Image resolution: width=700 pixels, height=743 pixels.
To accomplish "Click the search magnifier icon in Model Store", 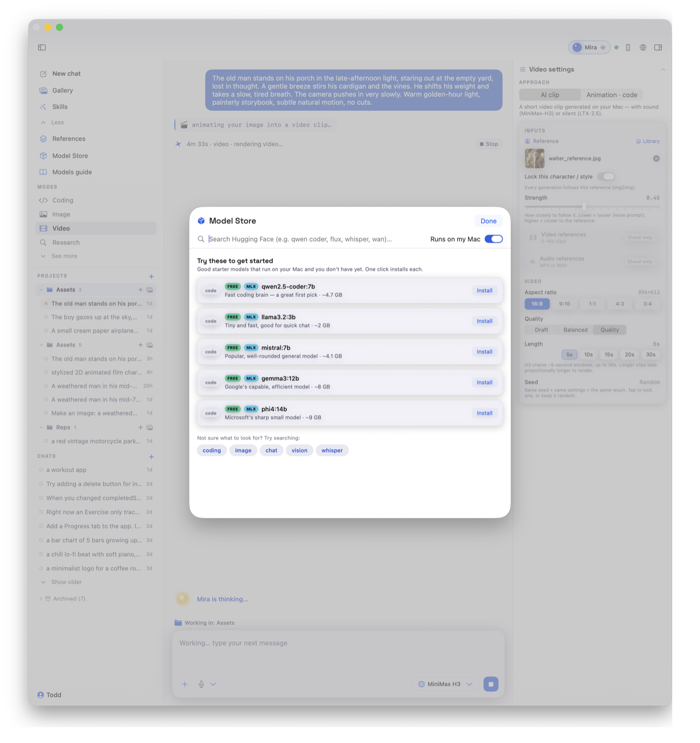I will [201, 239].
